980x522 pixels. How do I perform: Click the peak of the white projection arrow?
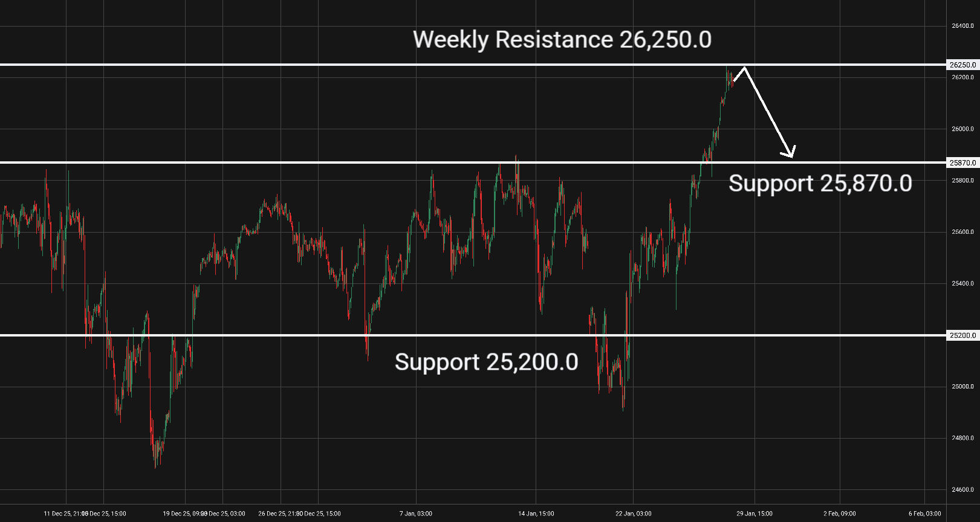pyautogui.click(x=744, y=68)
